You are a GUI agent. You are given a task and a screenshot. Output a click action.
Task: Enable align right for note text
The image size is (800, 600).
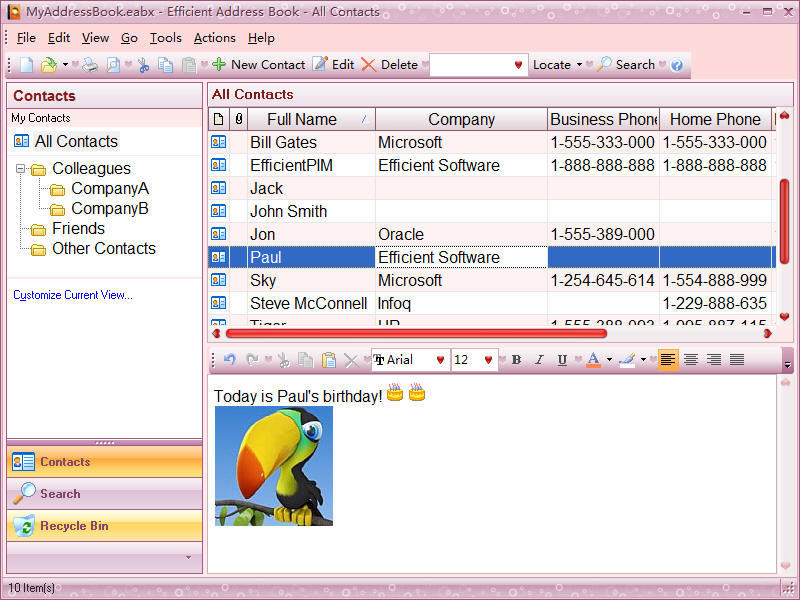(x=713, y=360)
